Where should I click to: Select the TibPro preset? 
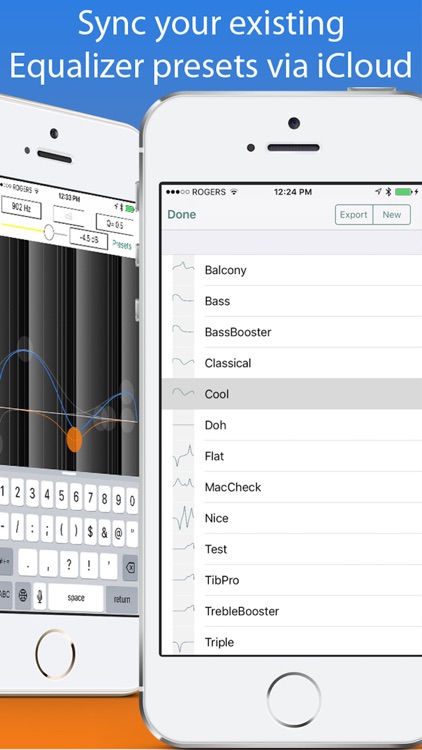tap(292, 580)
